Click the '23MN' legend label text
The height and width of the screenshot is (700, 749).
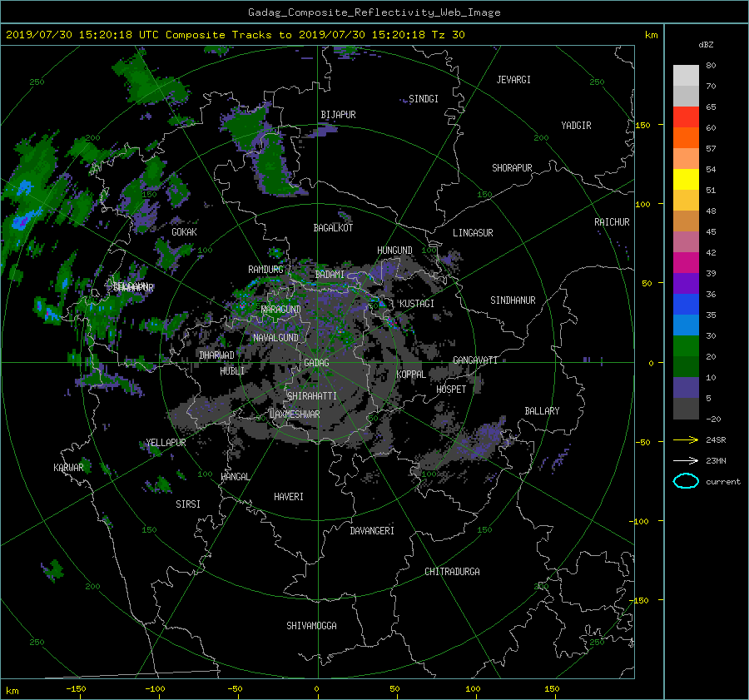click(x=716, y=461)
